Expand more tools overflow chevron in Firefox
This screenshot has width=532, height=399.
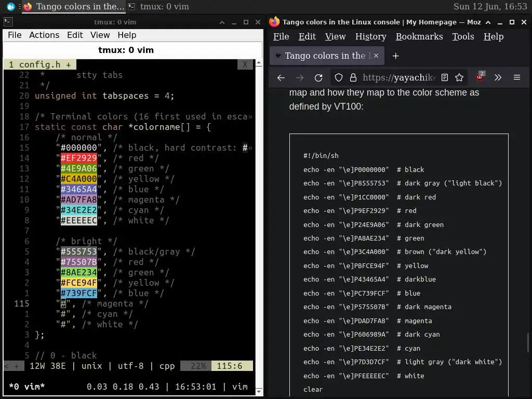click(498, 78)
